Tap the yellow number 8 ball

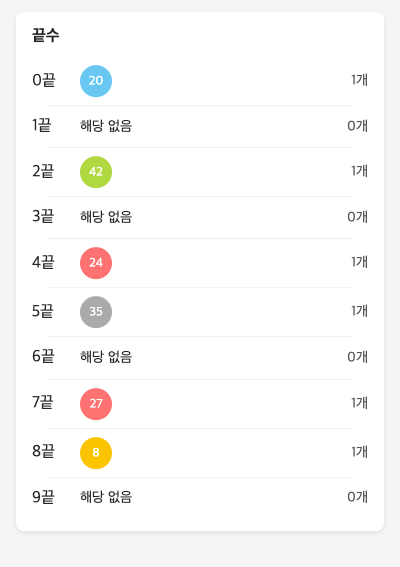point(96,453)
